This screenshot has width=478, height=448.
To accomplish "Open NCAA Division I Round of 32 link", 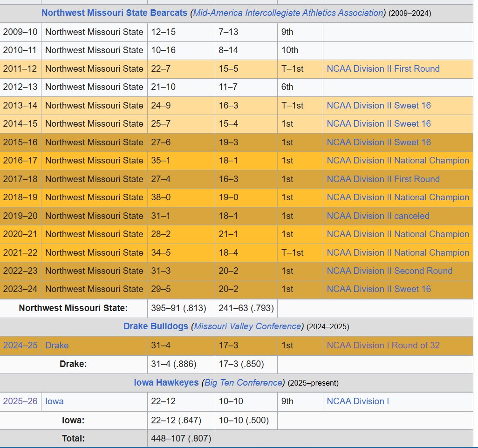I will pyautogui.click(x=383, y=345).
